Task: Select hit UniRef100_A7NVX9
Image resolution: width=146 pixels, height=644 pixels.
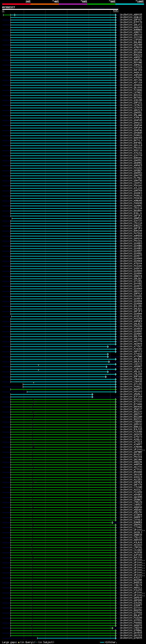Action: [x=131, y=48]
